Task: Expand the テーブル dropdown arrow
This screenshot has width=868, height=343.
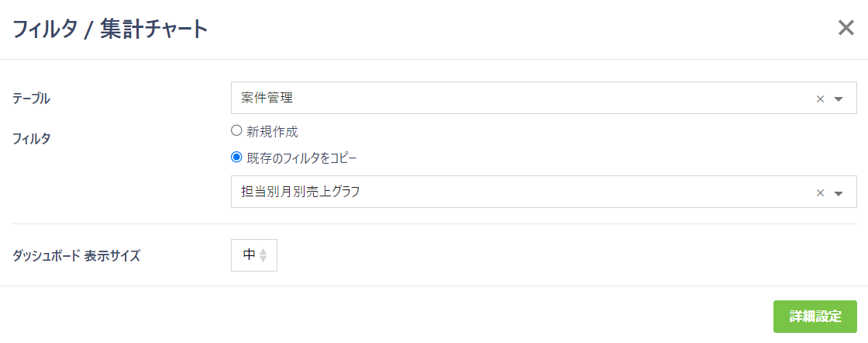Action: pos(838,99)
